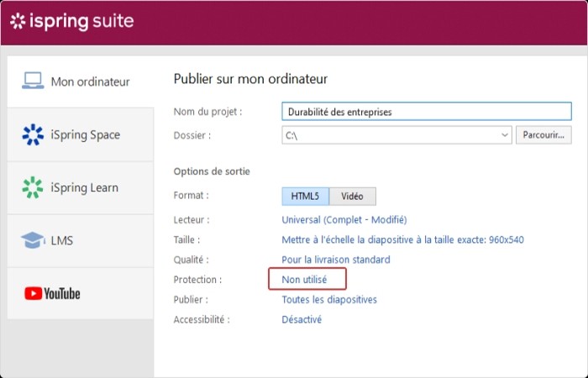The image size is (588, 378).
Task: Open the iSpring Learn tab
Action: pos(81,187)
